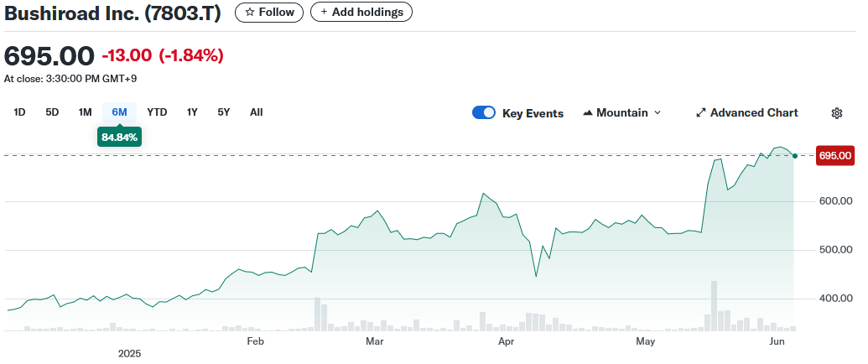Select the 5Y time range
The height and width of the screenshot is (364, 868).
point(223,112)
